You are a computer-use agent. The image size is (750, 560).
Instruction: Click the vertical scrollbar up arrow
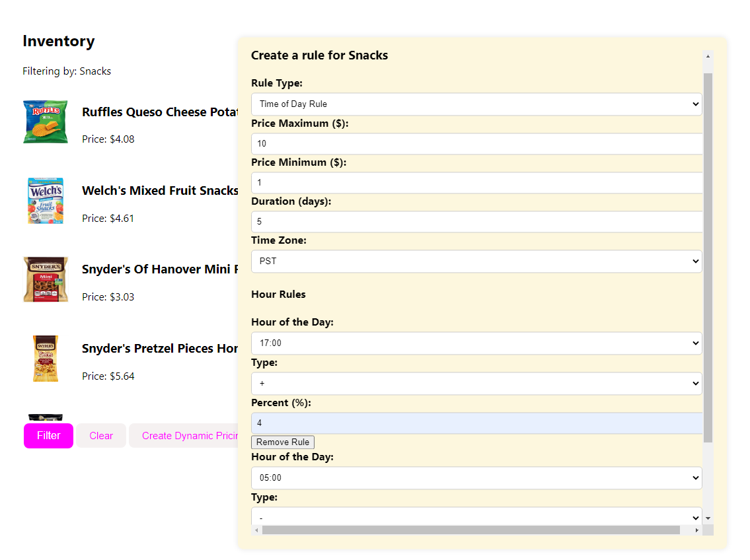tap(708, 56)
